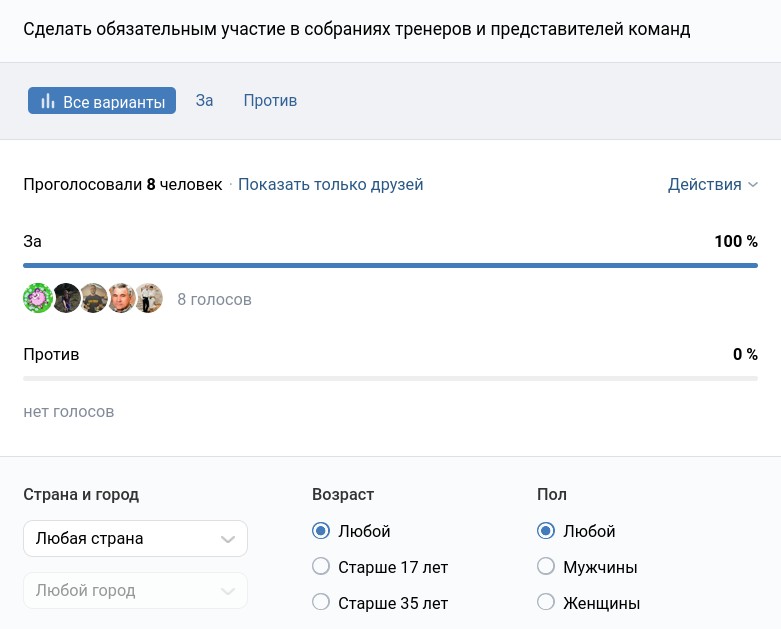
Task: Click the bar chart icon in Все варианты
Action: [47, 101]
